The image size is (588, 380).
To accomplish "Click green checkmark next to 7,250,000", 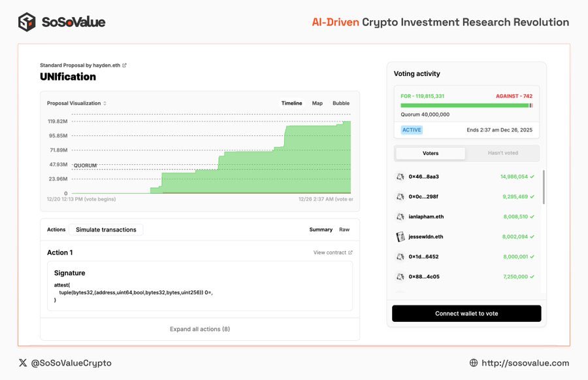I will 532,277.
